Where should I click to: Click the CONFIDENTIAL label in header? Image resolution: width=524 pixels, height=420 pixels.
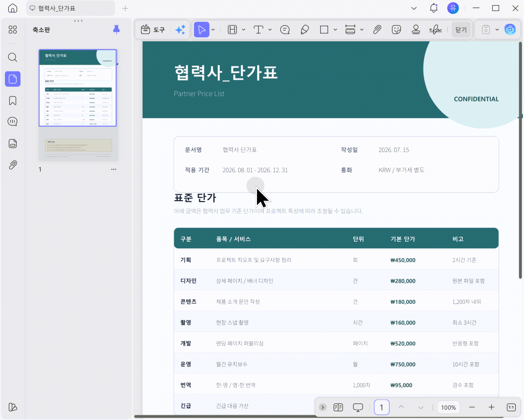point(476,99)
